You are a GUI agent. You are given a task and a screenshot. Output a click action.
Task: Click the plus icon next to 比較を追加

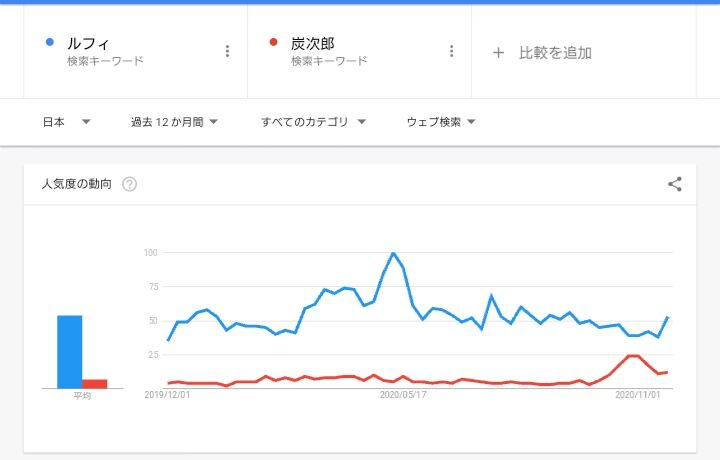click(x=498, y=53)
